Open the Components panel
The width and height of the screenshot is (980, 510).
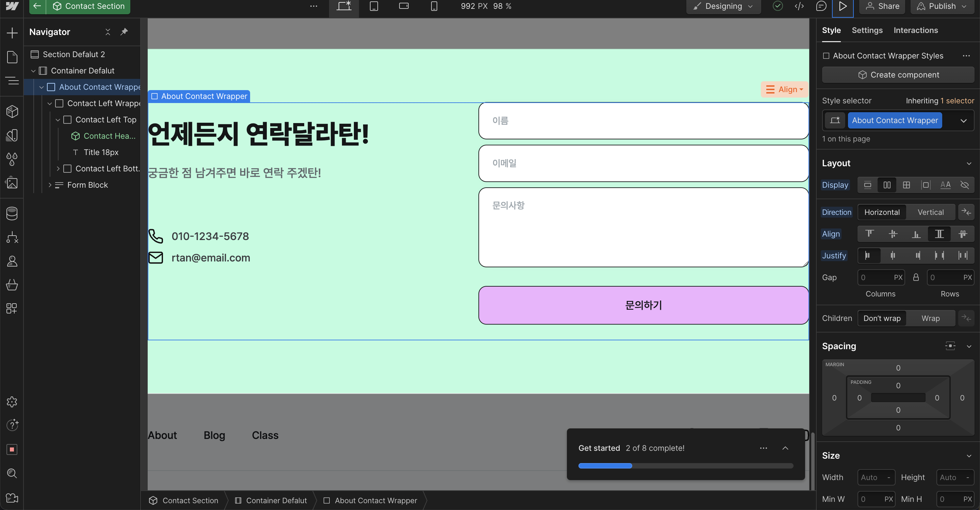(x=12, y=111)
